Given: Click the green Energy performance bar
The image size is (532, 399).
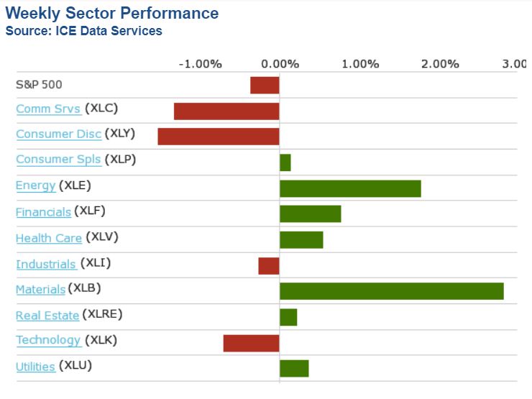Looking at the screenshot, I should 350,188.
